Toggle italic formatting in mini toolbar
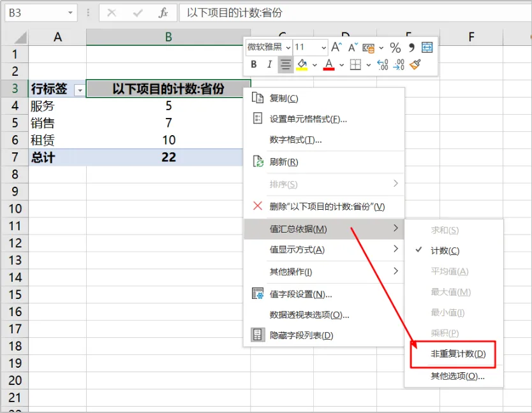The width and height of the screenshot is (532, 413). 269,64
